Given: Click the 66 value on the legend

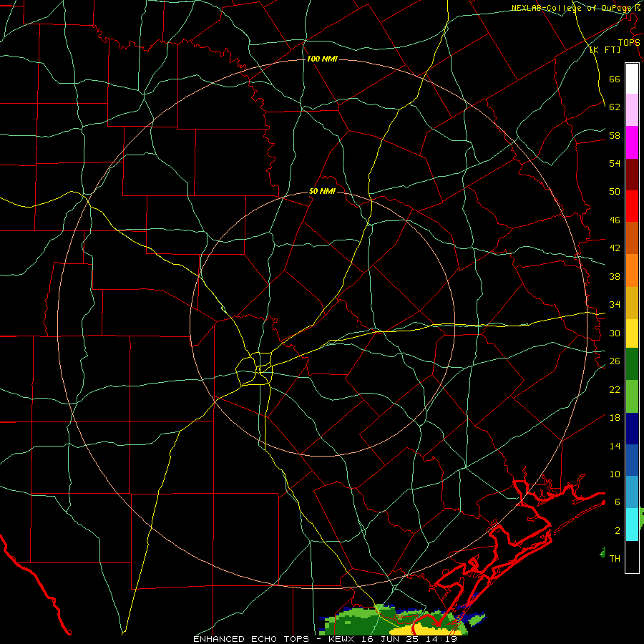Looking at the screenshot, I should click(615, 79).
